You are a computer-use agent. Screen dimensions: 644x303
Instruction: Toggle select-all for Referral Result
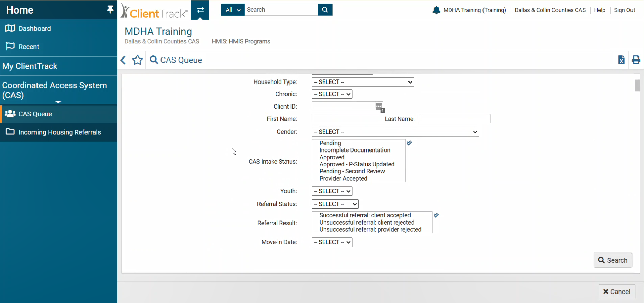[436, 215]
